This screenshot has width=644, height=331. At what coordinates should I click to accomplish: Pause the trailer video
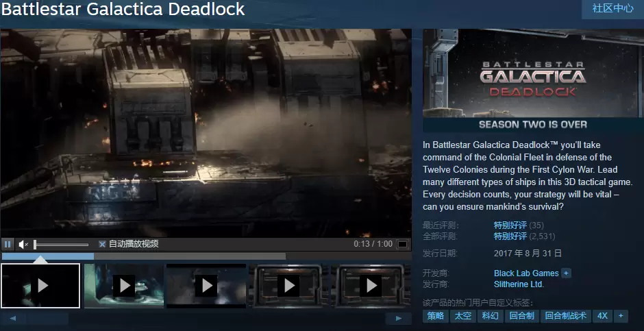click(x=8, y=245)
